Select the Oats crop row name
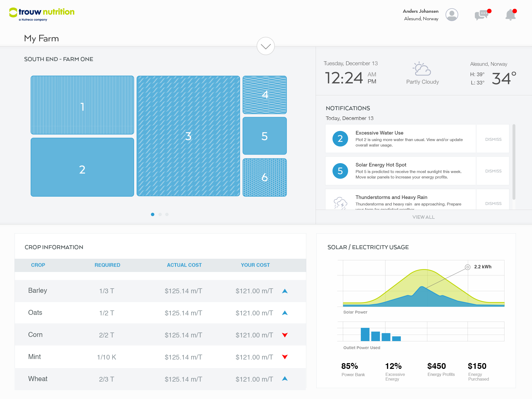Image resolution: width=532 pixels, height=399 pixels. [x=35, y=313]
